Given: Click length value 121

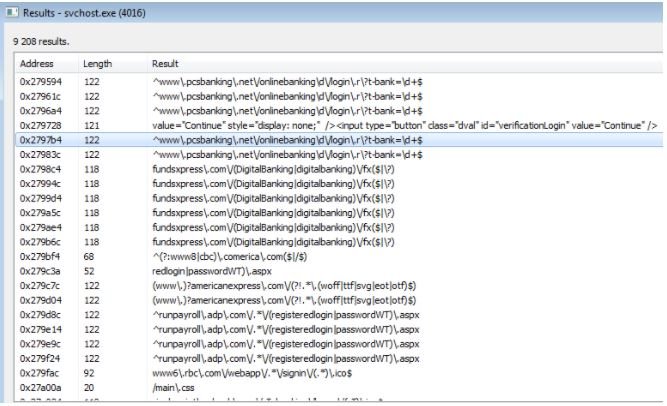Looking at the screenshot, I should (x=91, y=126).
